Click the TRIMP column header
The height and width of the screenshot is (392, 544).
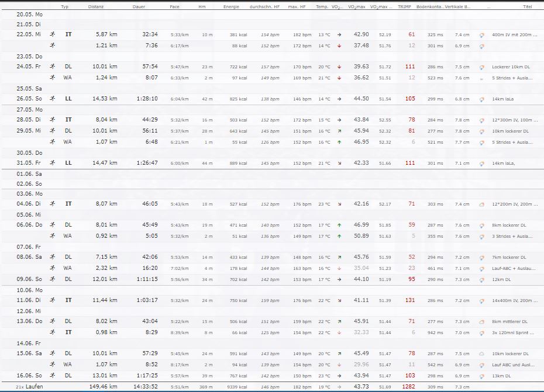pyautogui.click(x=404, y=6)
